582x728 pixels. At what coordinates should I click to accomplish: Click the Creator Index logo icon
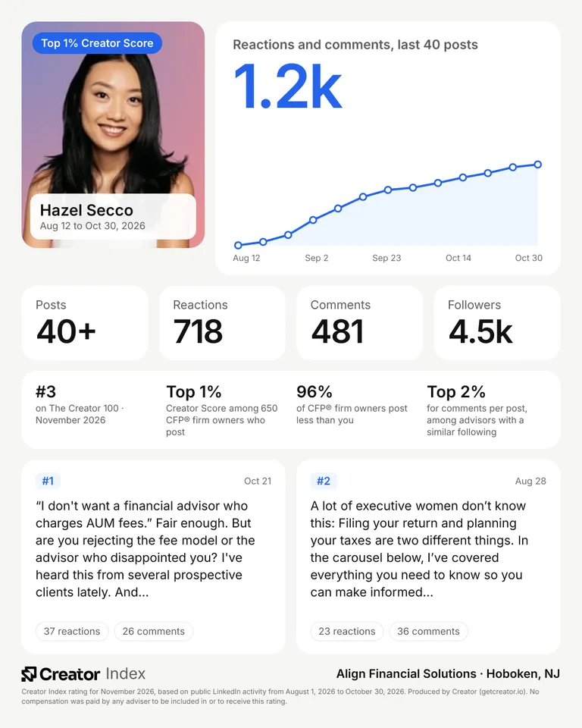pyautogui.click(x=29, y=674)
